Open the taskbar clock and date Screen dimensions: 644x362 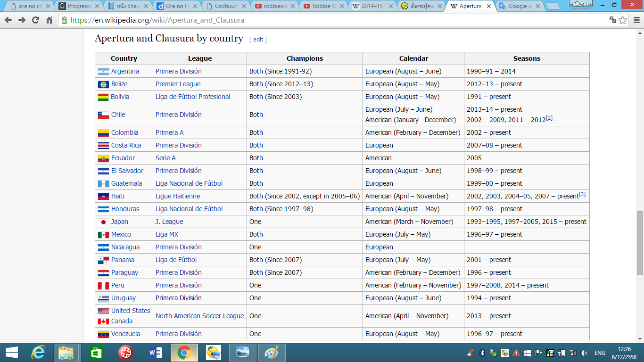625,353
